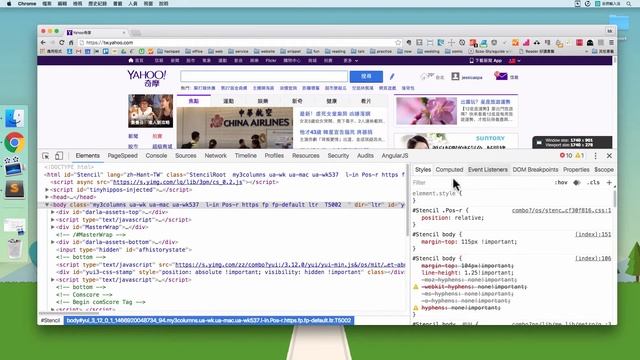Open Chrome from the Dock
640x360 pixels.
(14, 142)
